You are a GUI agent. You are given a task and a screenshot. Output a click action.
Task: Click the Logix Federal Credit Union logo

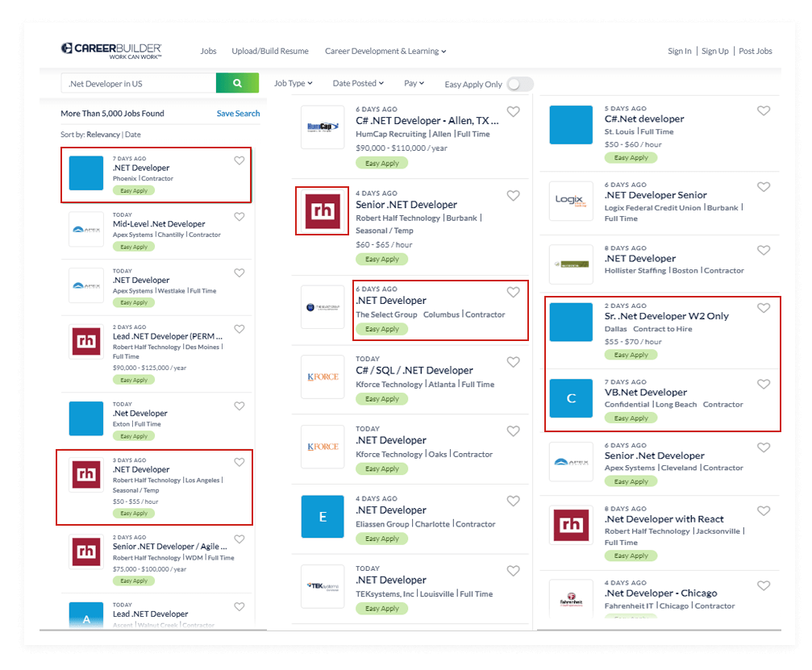[x=571, y=201]
